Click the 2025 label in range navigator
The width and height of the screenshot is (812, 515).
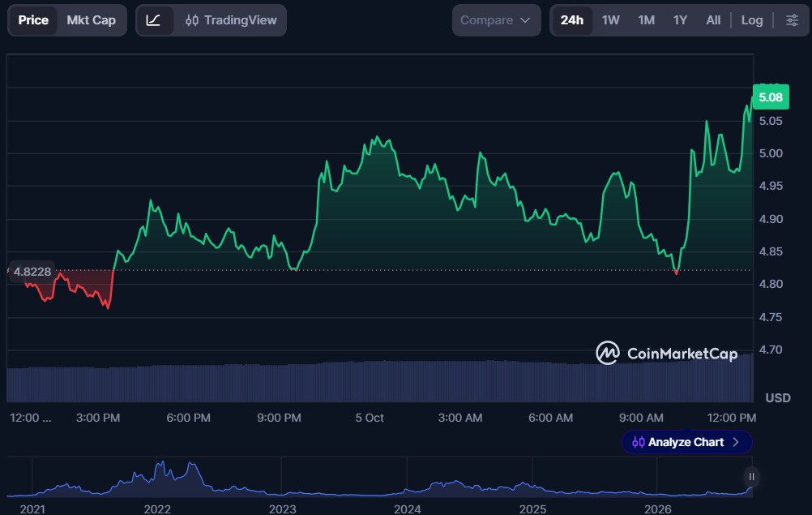(532, 509)
